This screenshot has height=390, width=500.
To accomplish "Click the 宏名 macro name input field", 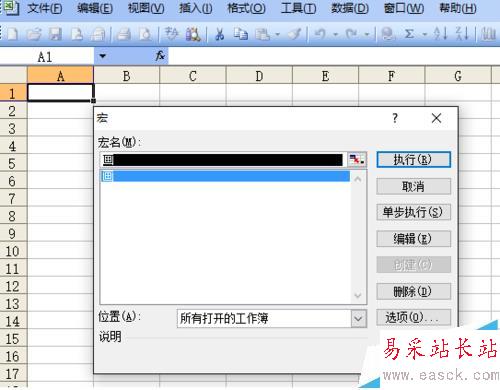I will tap(223, 160).
